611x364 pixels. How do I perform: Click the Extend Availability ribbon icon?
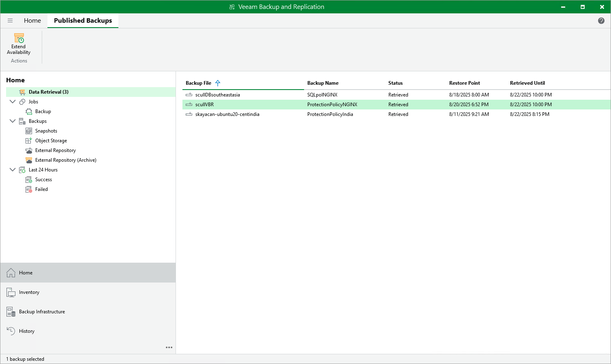click(x=19, y=38)
